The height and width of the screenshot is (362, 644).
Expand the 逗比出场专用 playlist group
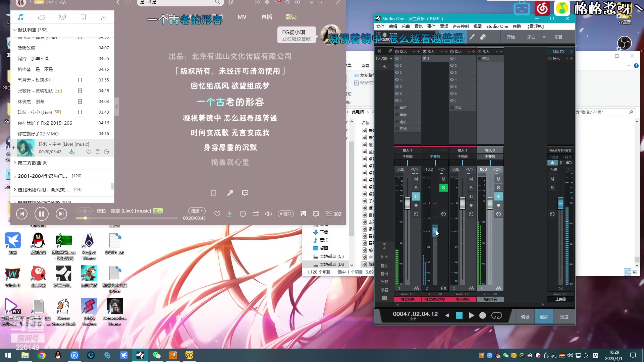[15, 189]
